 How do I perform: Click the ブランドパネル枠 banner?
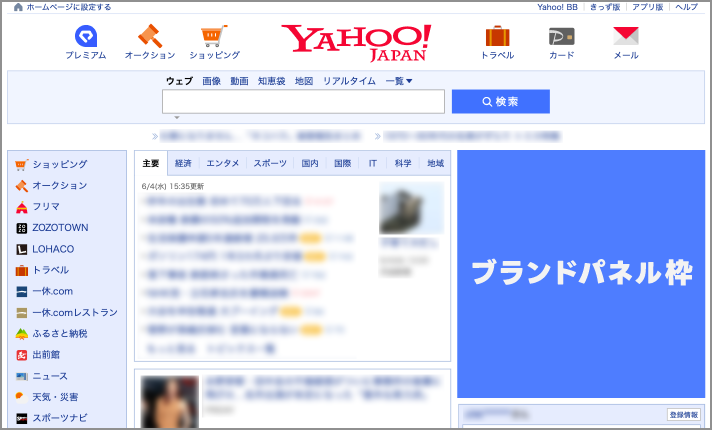point(581,274)
